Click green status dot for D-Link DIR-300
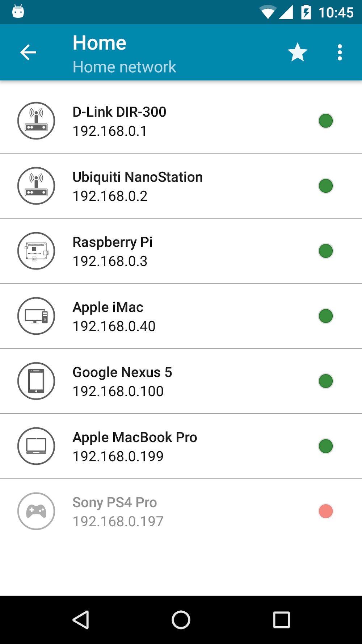This screenshot has height=644, width=362. (325, 121)
